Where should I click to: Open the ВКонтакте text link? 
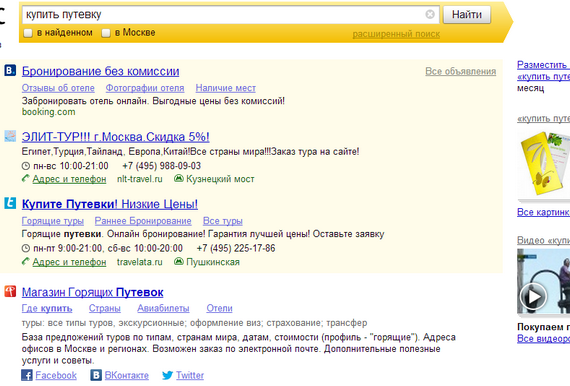click(x=127, y=375)
